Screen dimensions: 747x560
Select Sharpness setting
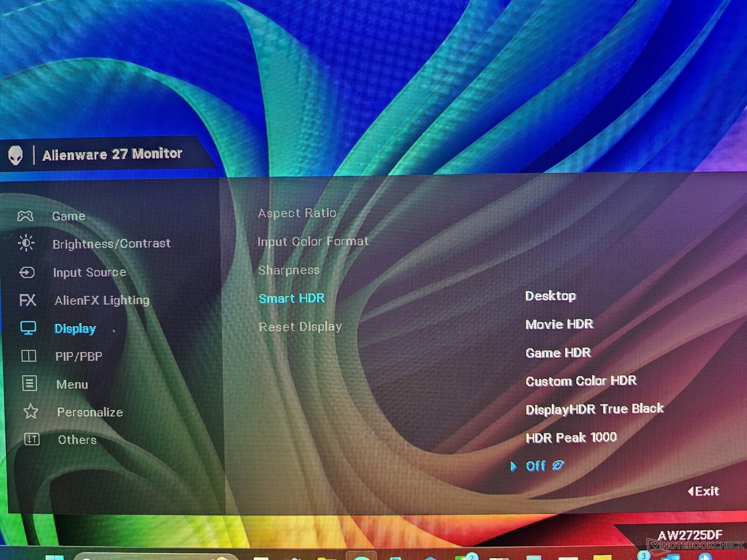tap(289, 270)
